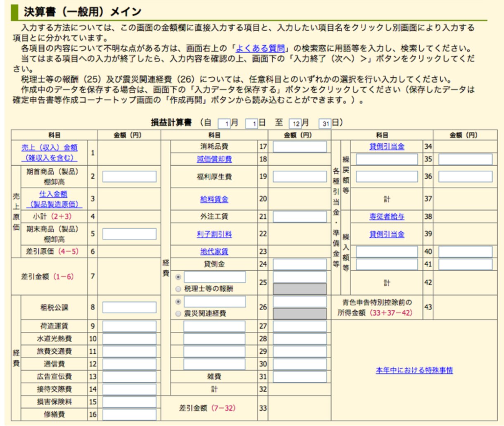
Task: Click the item name field in row 41
Action: point(387,264)
